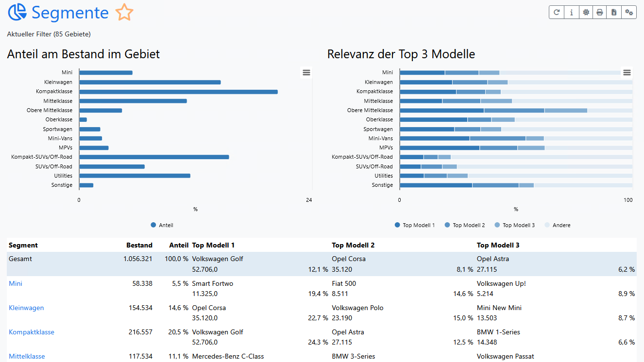Toggle the Andere legend entry

tap(558, 225)
